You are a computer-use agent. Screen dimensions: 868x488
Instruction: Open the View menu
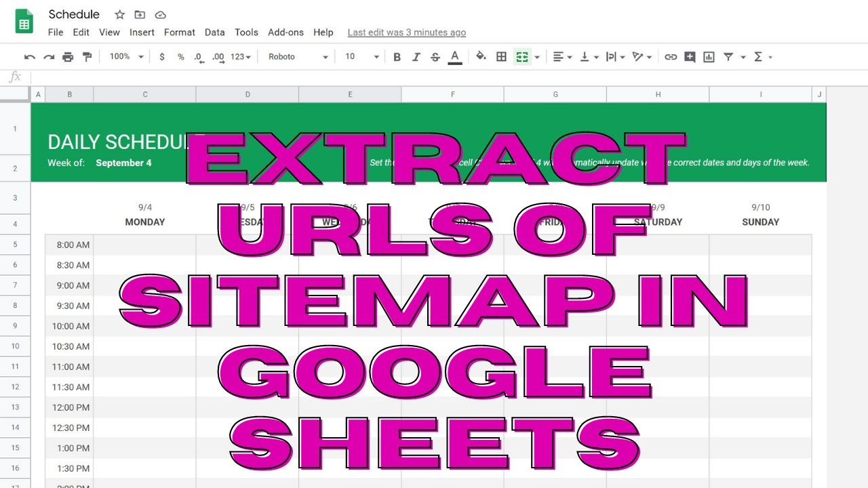tap(109, 33)
